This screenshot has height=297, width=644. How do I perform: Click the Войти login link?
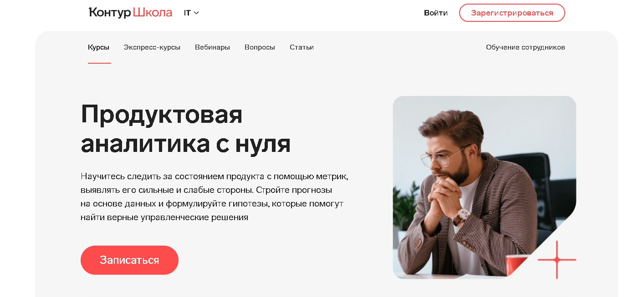click(436, 13)
